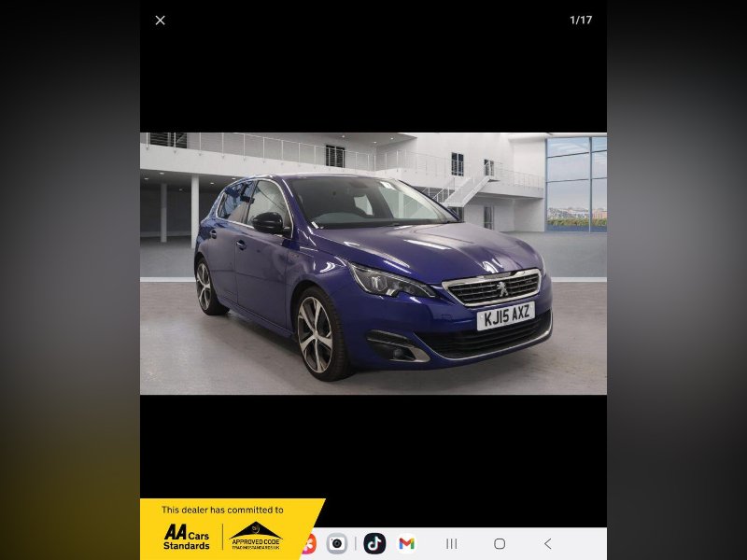Launch TikTok from the taskbar
The height and width of the screenshot is (560, 747).
[x=374, y=543]
